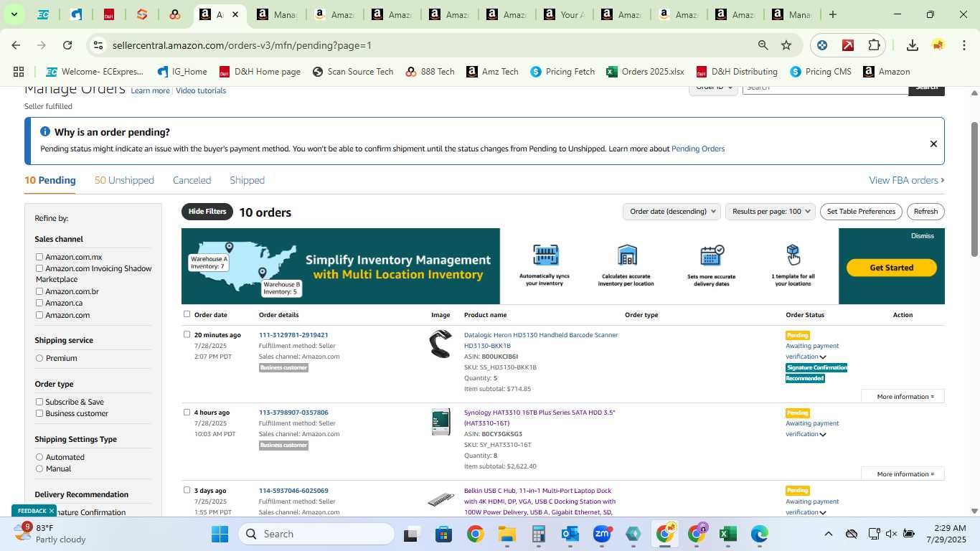Open Outlook from the taskbar
The width and height of the screenshot is (980, 551).
click(570, 534)
